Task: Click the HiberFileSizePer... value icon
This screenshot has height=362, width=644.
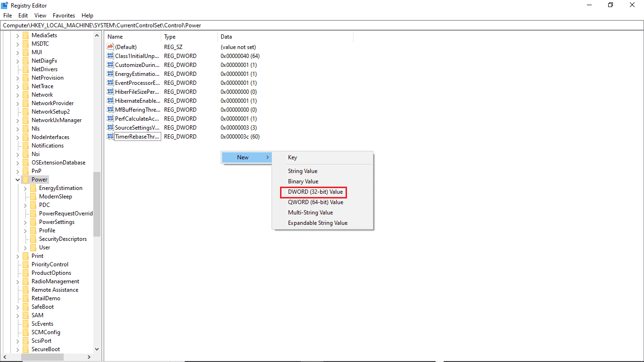Action: tap(110, 91)
